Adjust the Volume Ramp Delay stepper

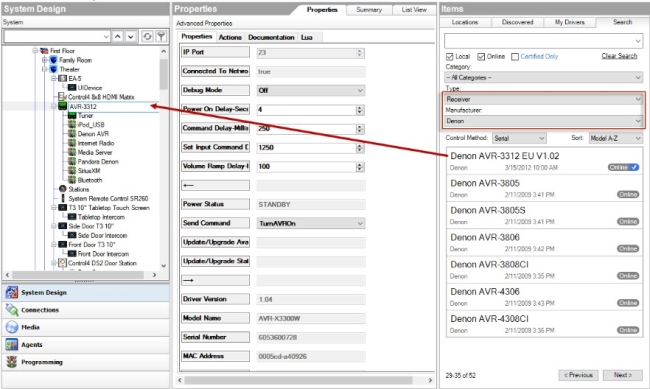pos(360,167)
